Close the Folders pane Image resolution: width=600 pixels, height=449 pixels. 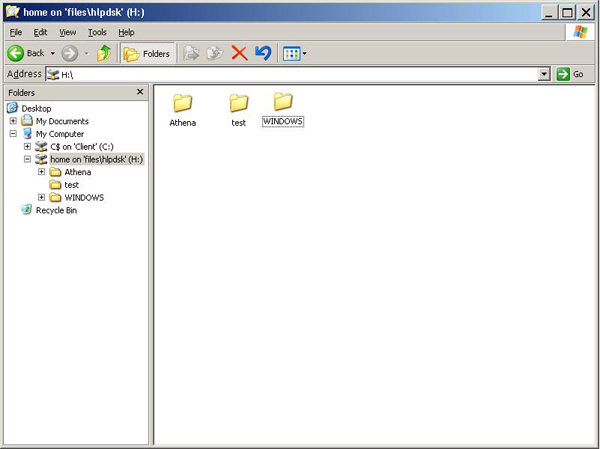(140, 92)
